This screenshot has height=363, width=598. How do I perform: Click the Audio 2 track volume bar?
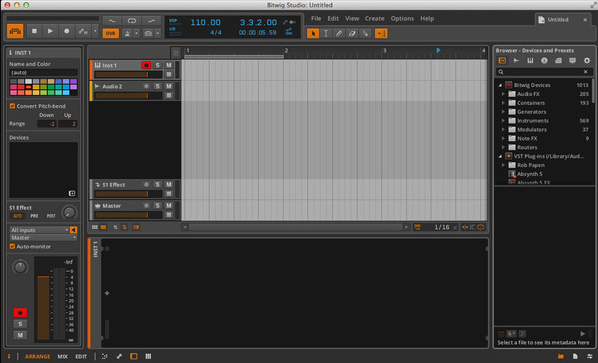[129, 95]
